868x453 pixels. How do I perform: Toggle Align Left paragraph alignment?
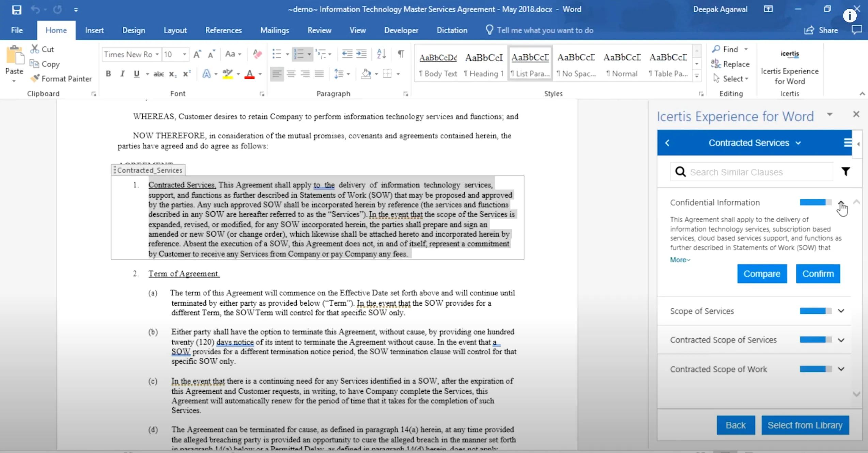[277, 74]
